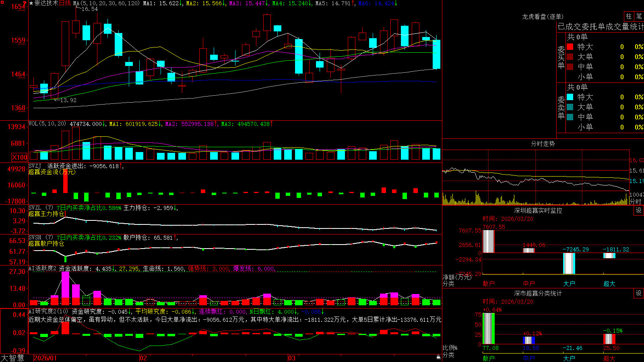Image resolution: width=644 pixels, height=362 pixels.
Task: Click 超赢主力持仓 yellow label
Action: pyautogui.click(x=46, y=214)
